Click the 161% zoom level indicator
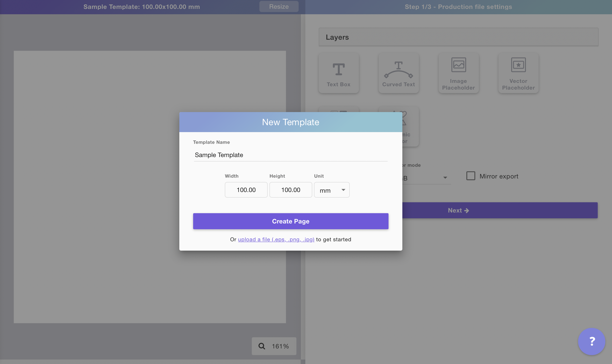Image resolution: width=612 pixels, height=364 pixels. click(x=280, y=346)
